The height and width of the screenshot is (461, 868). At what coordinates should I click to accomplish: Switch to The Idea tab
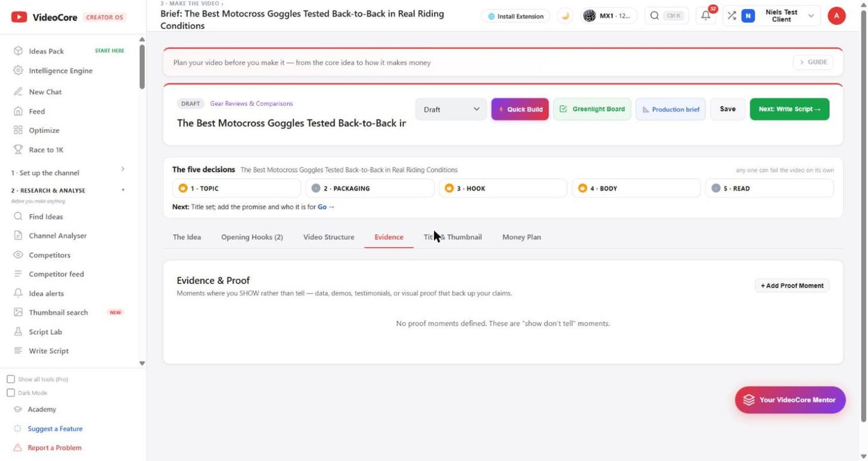point(187,237)
